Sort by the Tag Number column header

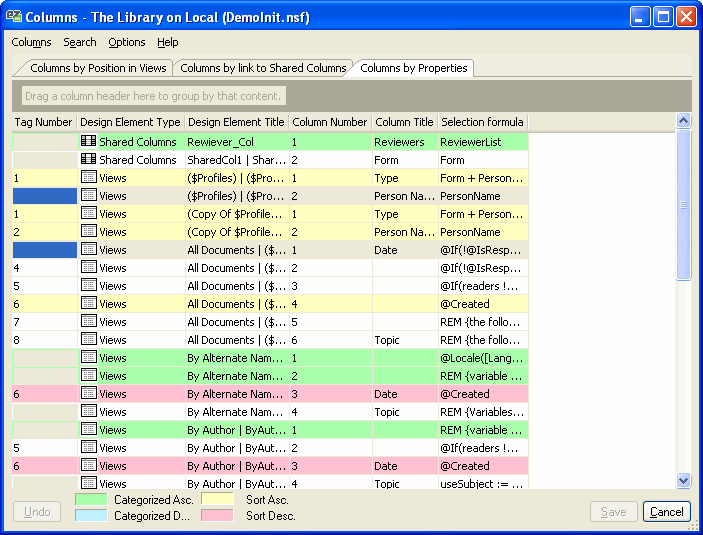pos(43,122)
